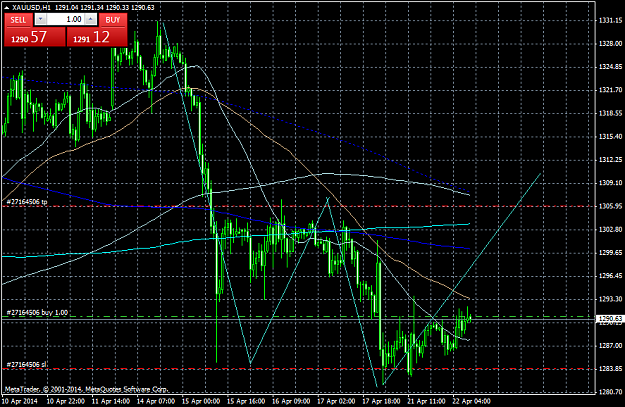Screen dimensions: 625x407
Task: Click the 1318.55 price scale label
Action: (x=611, y=113)
